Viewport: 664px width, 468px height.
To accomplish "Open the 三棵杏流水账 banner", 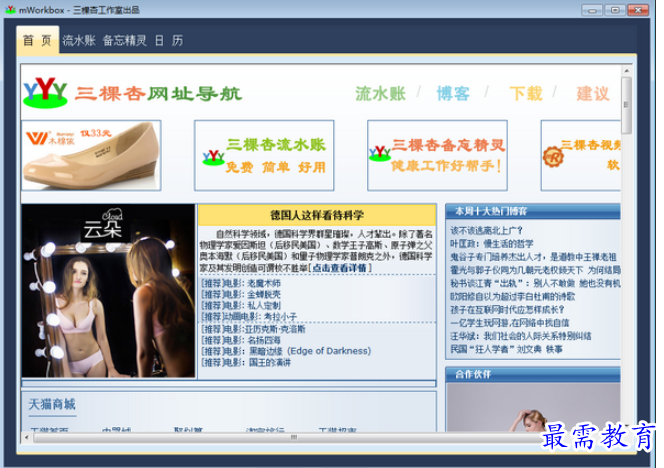I will point(264,155).
